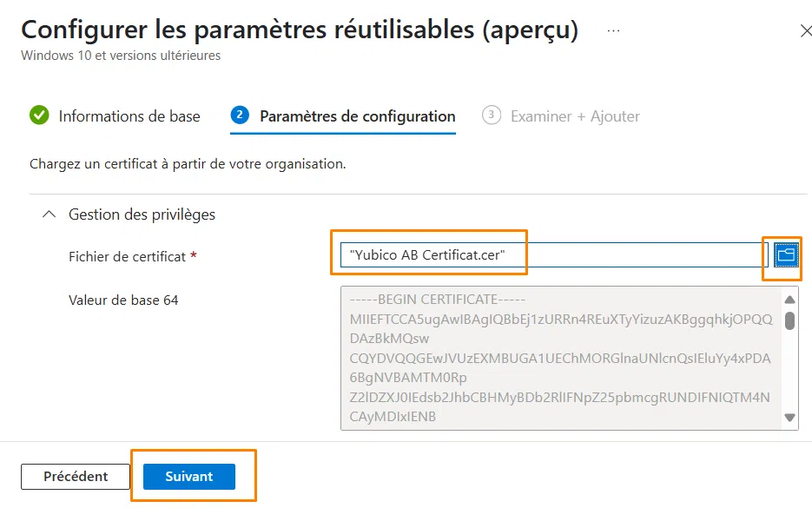Click the ellipsis icon in the title bar
This screenshot has width=812, height=508.
tap(613, 29)
